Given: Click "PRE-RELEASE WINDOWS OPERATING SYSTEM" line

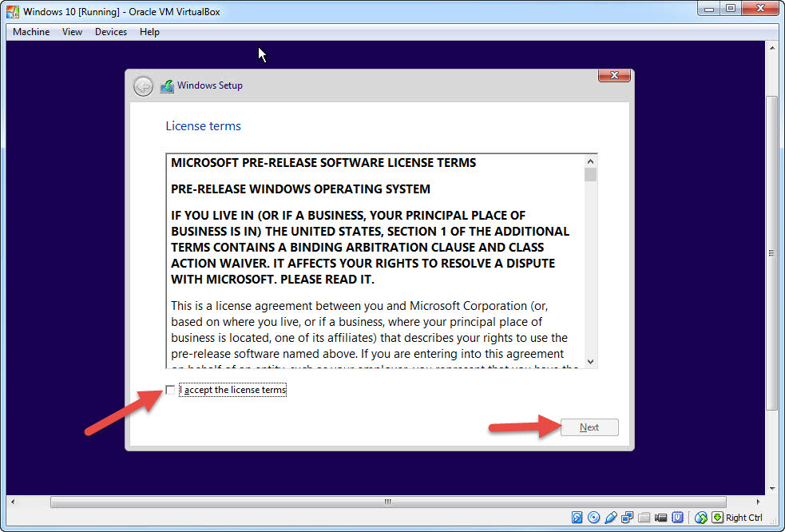Looking at the screenshot, I should [x=300, y=189].
